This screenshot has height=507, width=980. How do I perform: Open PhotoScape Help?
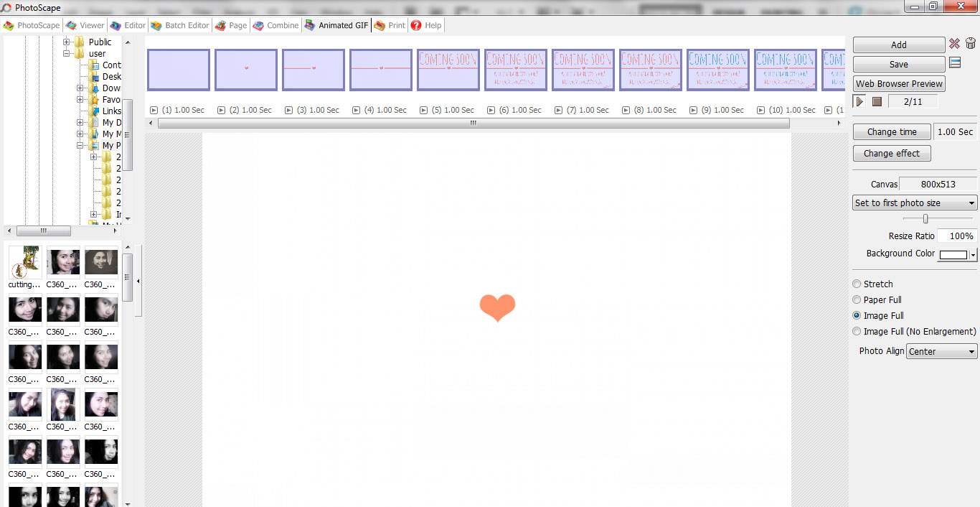pos(426,25)
